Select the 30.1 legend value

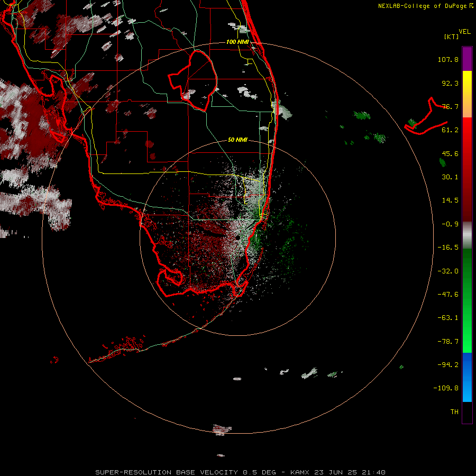[x=450, y=177]
